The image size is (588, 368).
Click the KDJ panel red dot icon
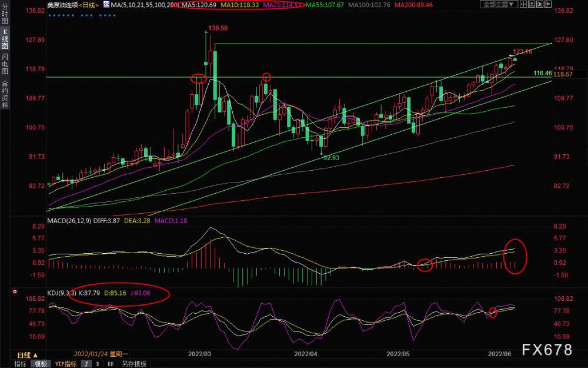pos(15,292)
